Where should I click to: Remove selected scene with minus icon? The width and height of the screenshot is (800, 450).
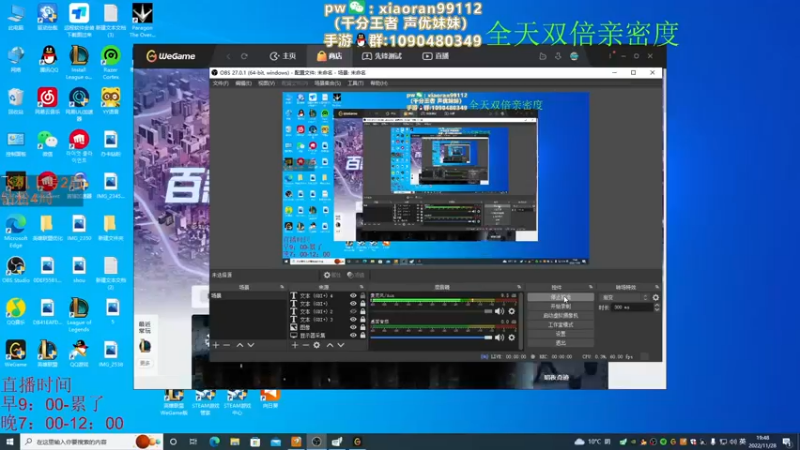(x=227, y=345)
